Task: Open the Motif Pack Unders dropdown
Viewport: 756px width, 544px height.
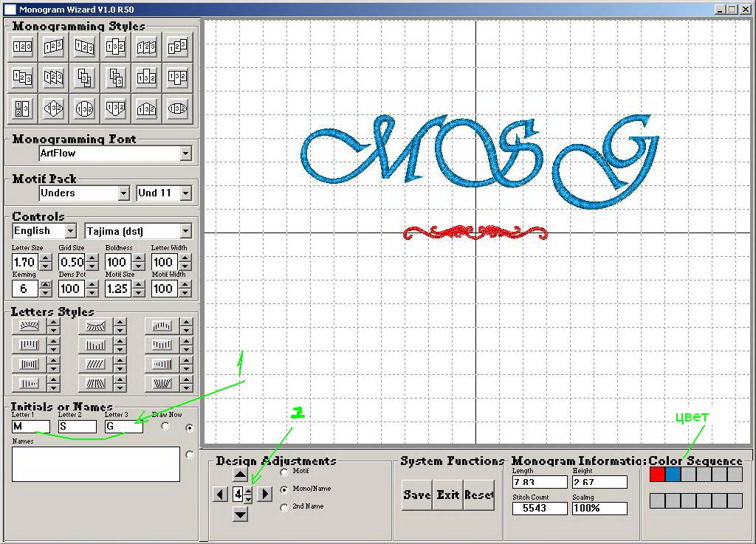Action: [124, 193]
